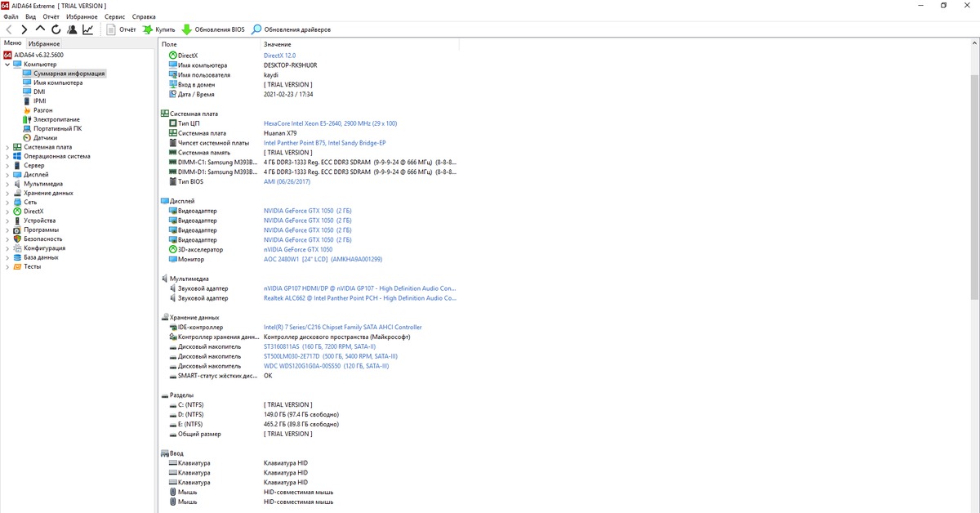Image resolution: width=980 pixels, height=513 pixels.
Task: Click the Тесты icon in the tree
Action: point(17,266)
